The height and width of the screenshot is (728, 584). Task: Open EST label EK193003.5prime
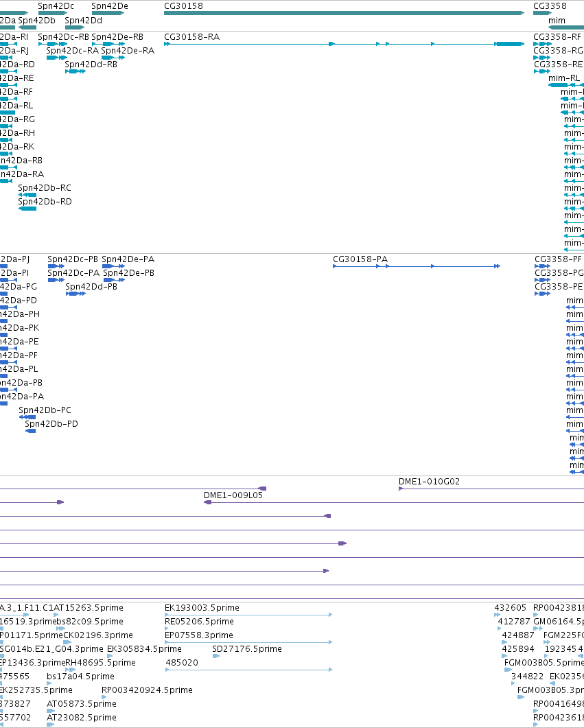pyautogui.click(x=202, y=608)
